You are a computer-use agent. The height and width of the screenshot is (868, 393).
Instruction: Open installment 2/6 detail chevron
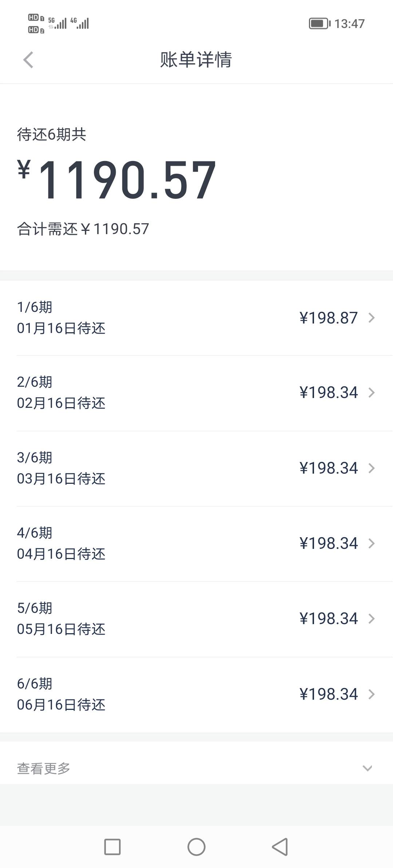pyautogui.click(x=372, y=393)
